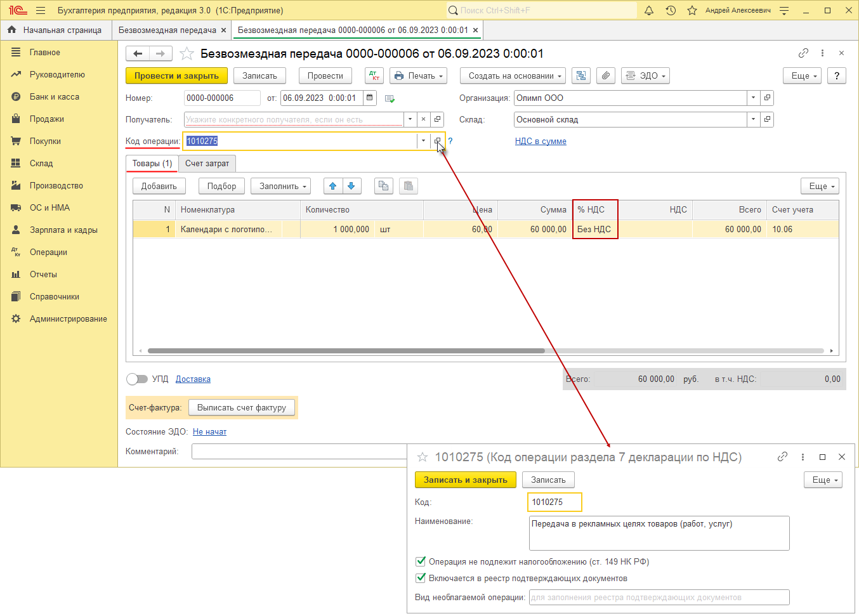Open calendar date picker
The width and height of the screenshot is (859, 616).
[370, 98]
